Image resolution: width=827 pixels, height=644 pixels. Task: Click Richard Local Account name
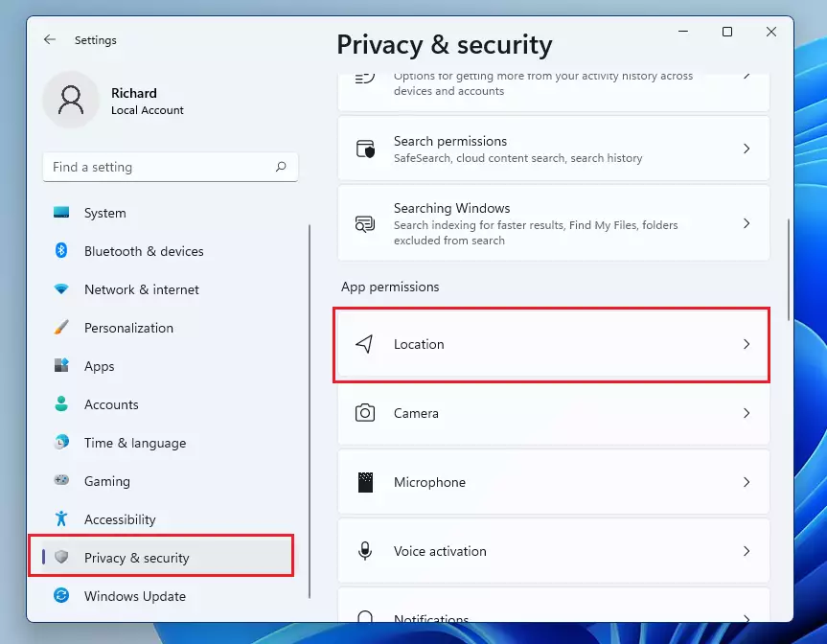(x=148, y=101)
